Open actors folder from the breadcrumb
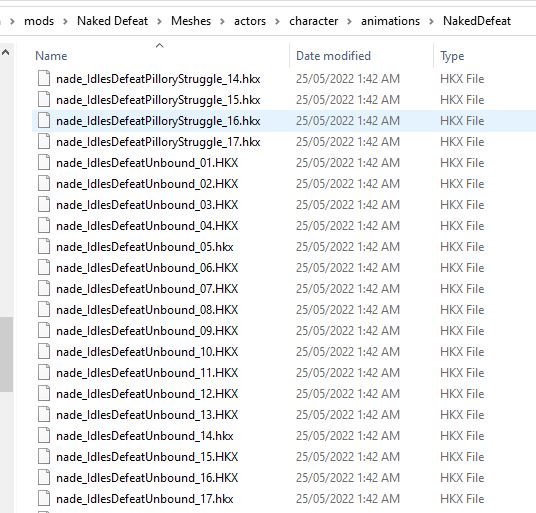This screenshot has width=536, height=513. click(250, 21)
